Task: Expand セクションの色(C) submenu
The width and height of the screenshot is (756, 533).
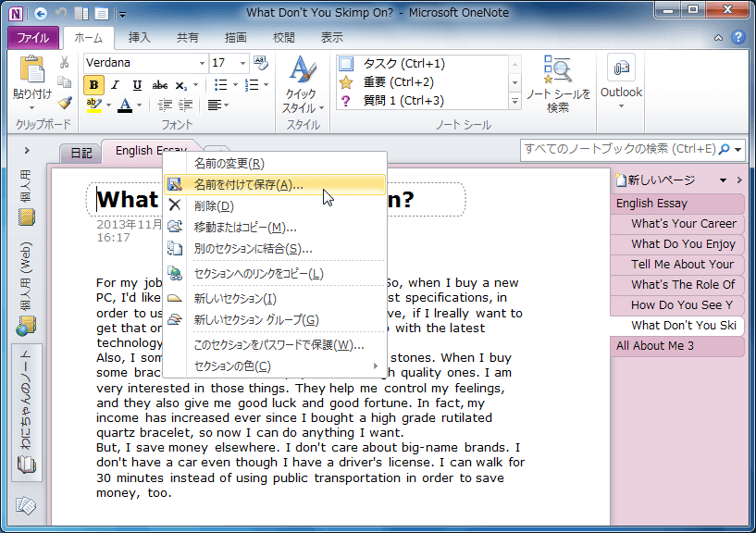Action: (x=275, y=366)
